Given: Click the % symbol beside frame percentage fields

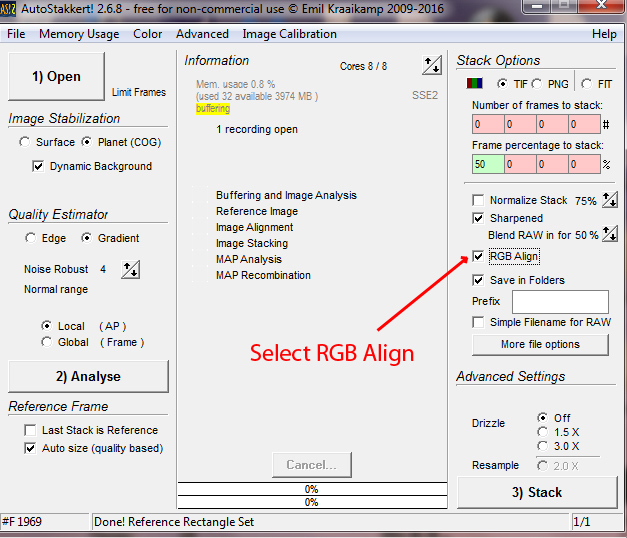Looking at the screenshot, I should 607,164.
